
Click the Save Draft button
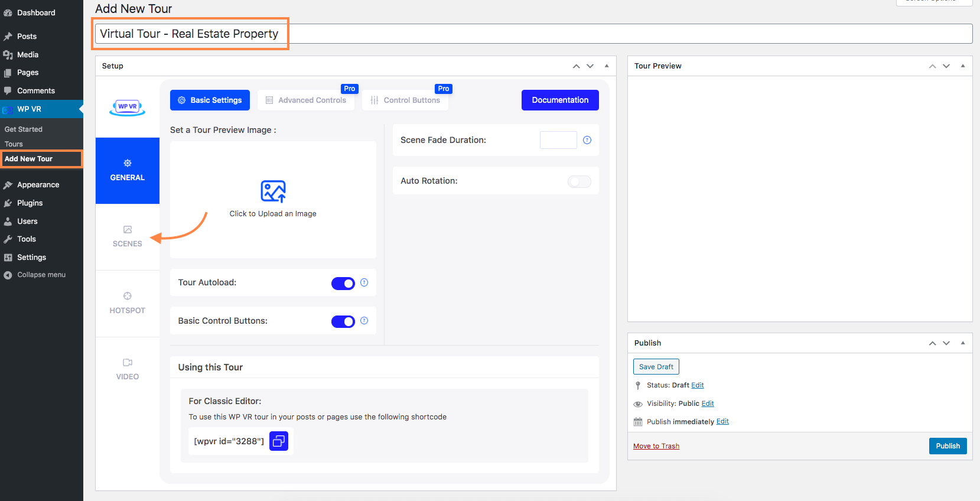tap(656, 367)
